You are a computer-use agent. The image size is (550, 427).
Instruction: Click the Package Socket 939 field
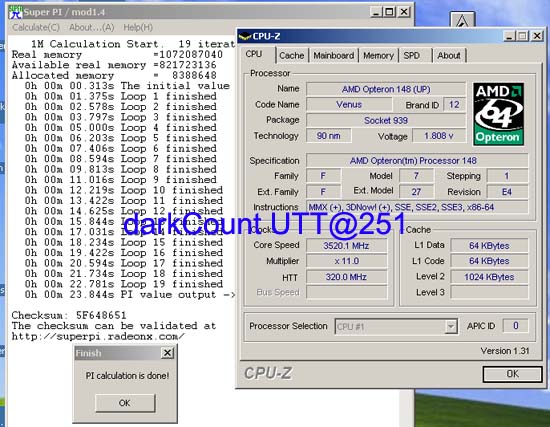click(x=386, y=120)
